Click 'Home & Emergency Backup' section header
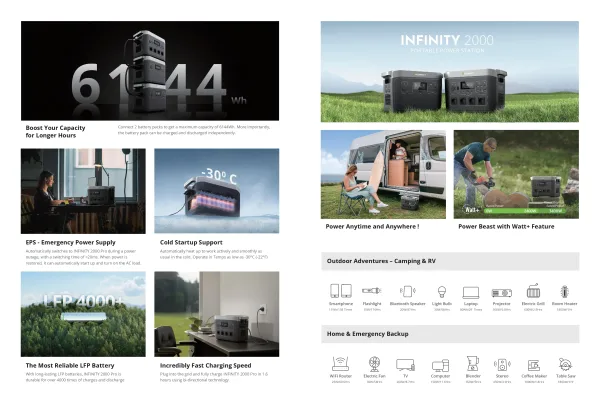 tap(450, 334)
